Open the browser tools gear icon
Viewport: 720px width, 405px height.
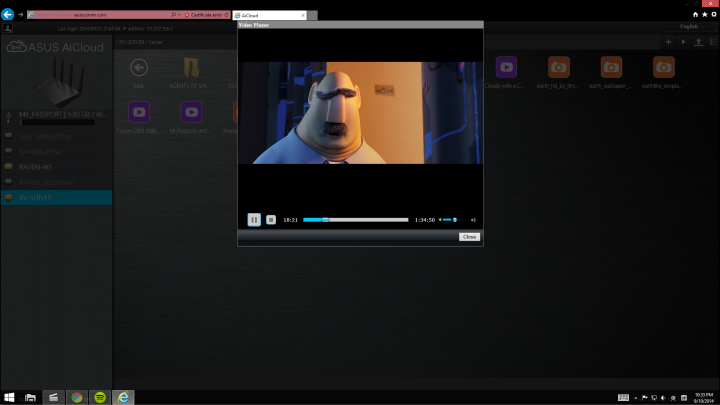click(x=714, y=15)
